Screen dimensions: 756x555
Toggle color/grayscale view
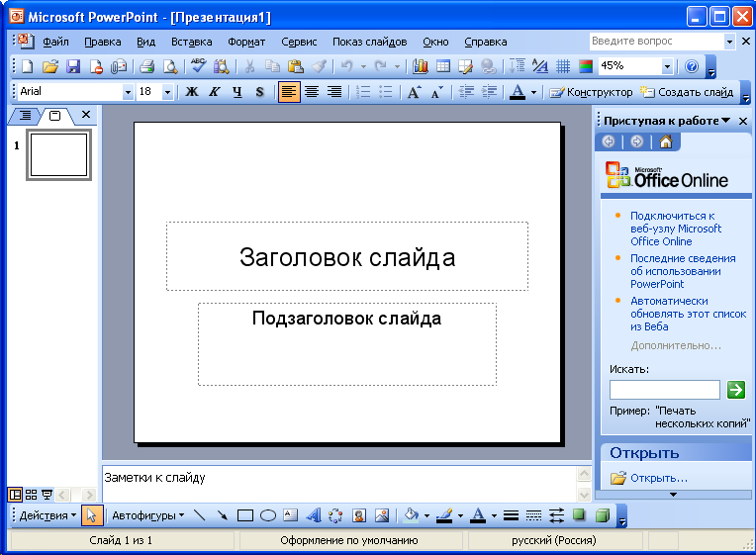tap(586, 66)
